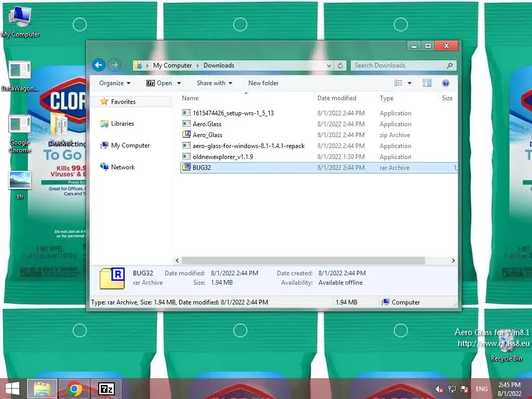This screenshot has width=532, height=399.
Task: Click the Forward navigation arrow
Action: coord(114,65)
